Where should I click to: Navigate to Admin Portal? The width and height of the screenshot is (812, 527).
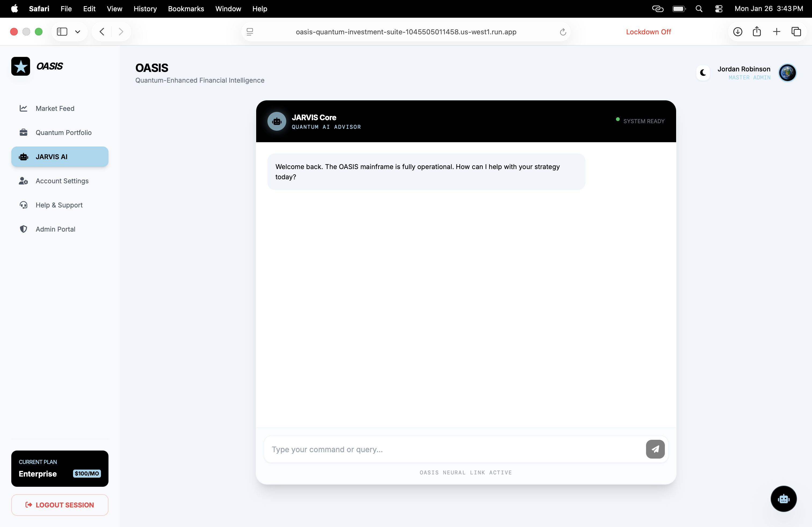coord(55,229)
